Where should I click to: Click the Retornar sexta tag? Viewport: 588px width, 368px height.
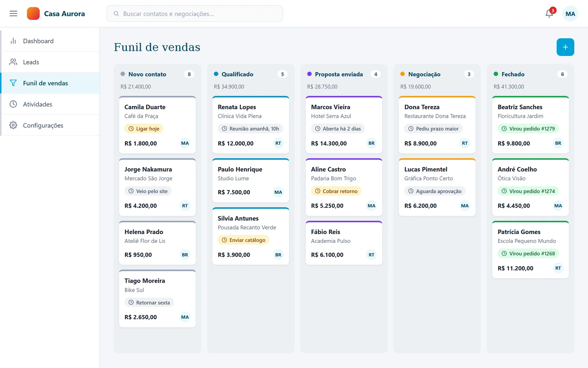149,302
